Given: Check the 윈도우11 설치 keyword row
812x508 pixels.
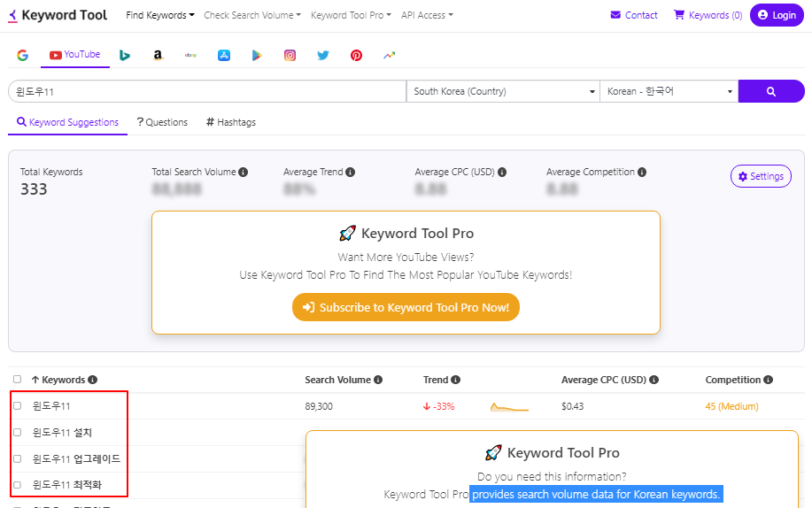Looking at the screenshot, I should click(17, 433).
